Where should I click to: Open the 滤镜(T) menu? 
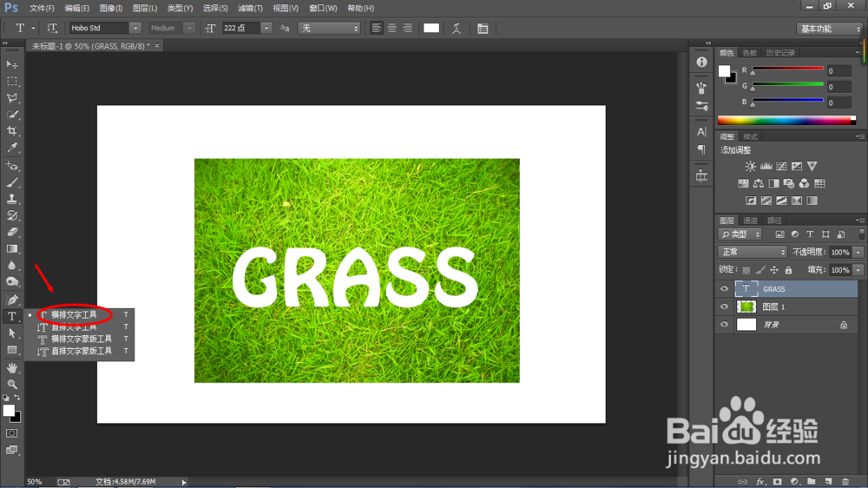point(250,9)
